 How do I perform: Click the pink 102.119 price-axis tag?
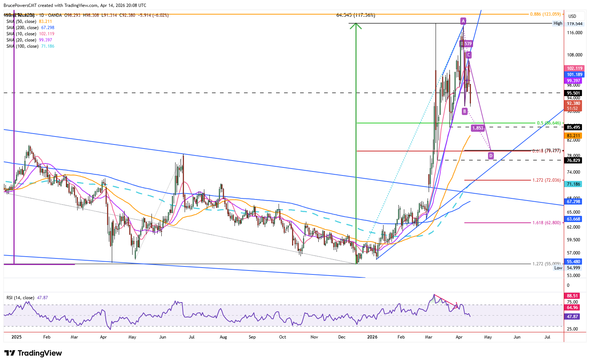[574, 68]
